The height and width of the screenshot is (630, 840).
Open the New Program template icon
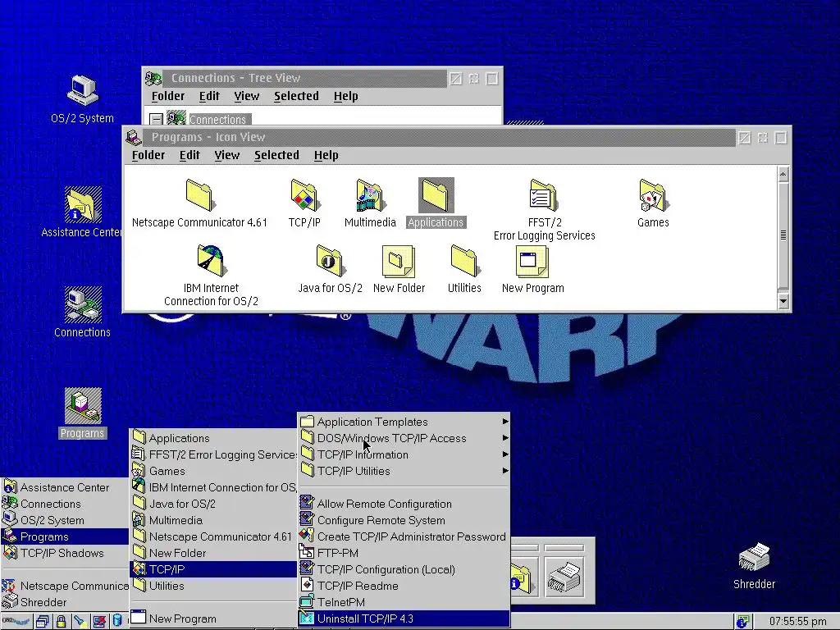pyautogui.click(x=532, y=261)
